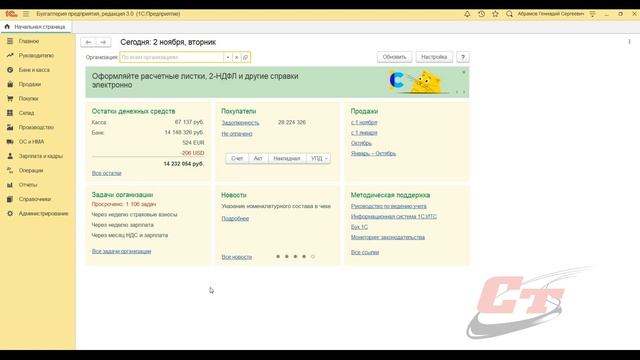Click the Производство factory icon
Screen dimensions: 640x360
pyautogui.click(x=10, y=127)
